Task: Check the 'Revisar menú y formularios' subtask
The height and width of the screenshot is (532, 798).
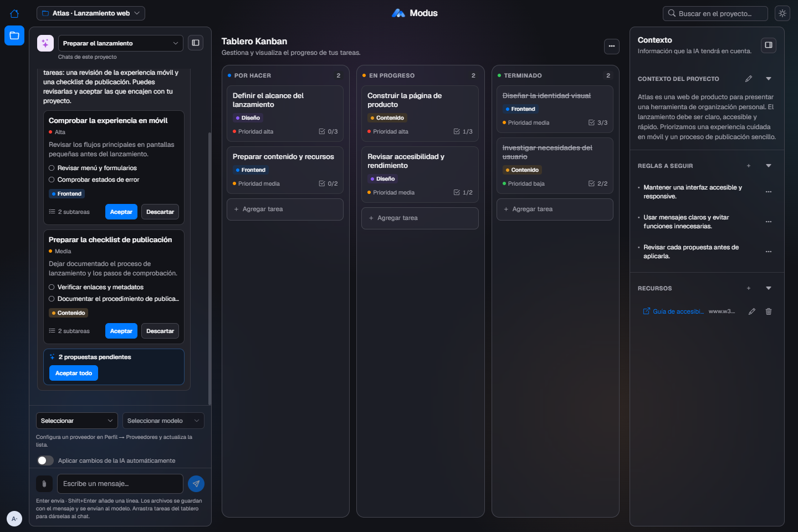Action: click(x=52, y=168)
